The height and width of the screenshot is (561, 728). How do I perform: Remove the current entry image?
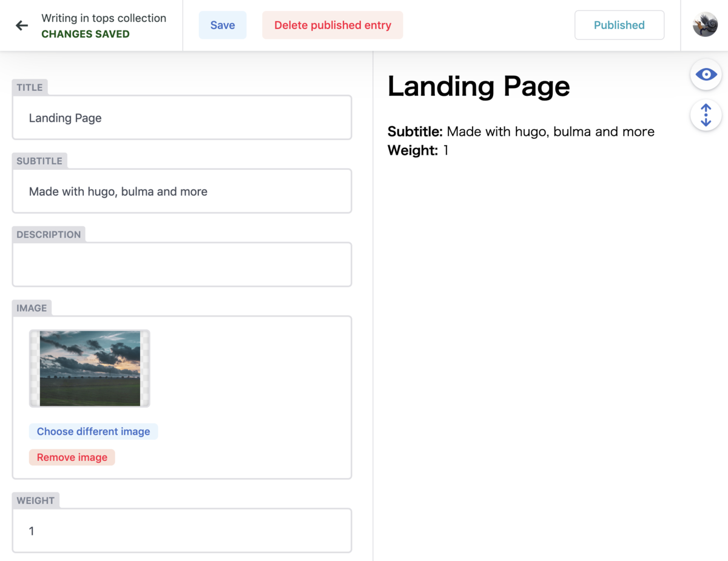72,457
